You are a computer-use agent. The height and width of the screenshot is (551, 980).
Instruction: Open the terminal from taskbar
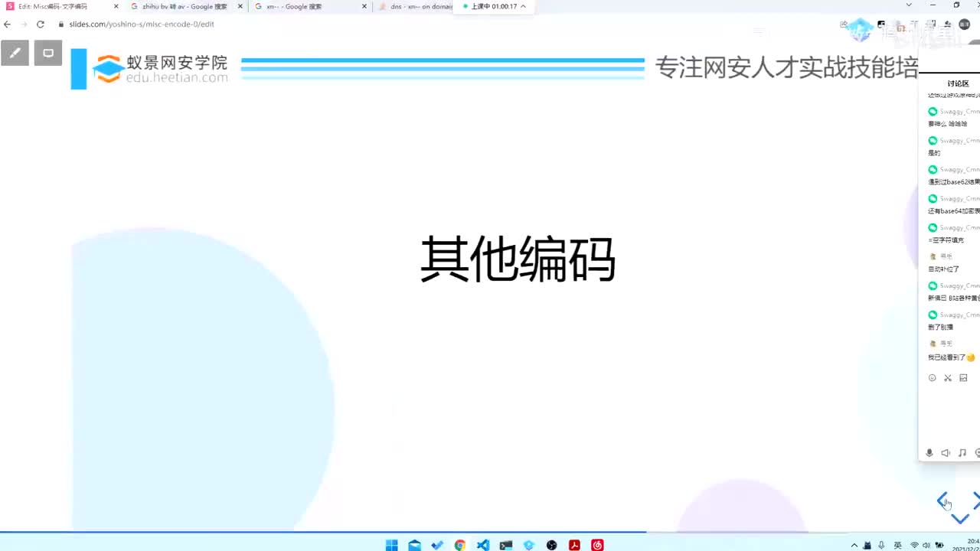(x=505, y=545)
